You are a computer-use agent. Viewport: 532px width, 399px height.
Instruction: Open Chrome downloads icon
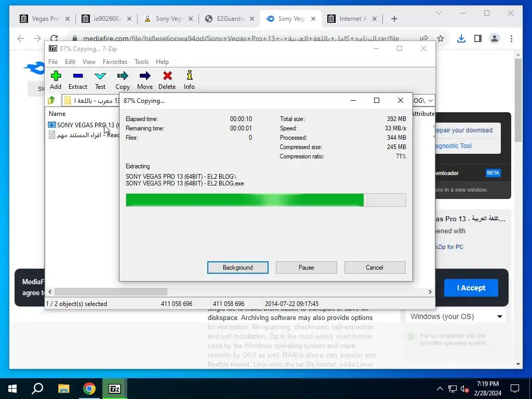(x=461, y=38)
